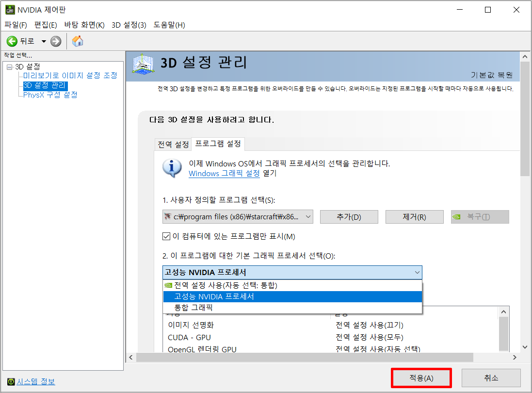Open the 시스템 정보 link

click(35, 382)
